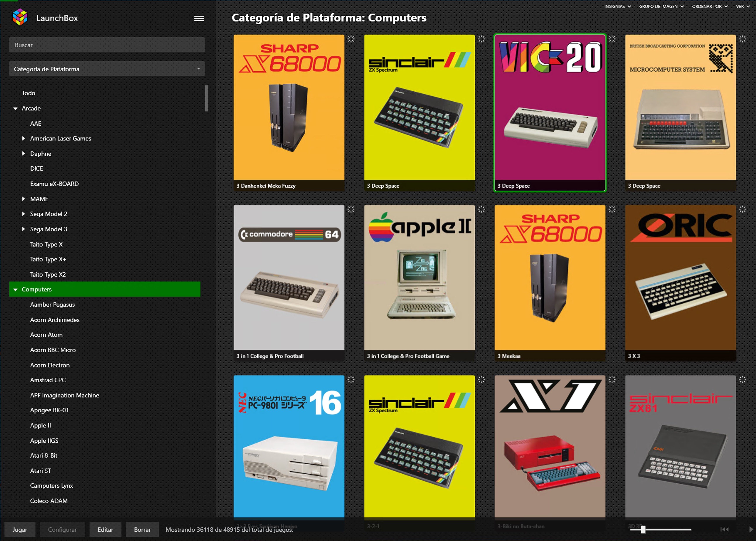Screen dimensions: 756x541
Task: Click the sidebar vertical scrollbar thumb
Action: pyautogui.click(x=207, y=98)
